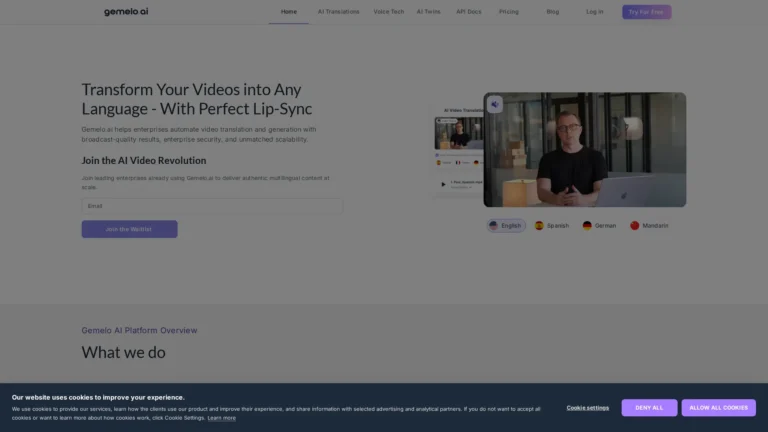Click the Email input field
The image size is (768, 432).
[x=212, y=205]
